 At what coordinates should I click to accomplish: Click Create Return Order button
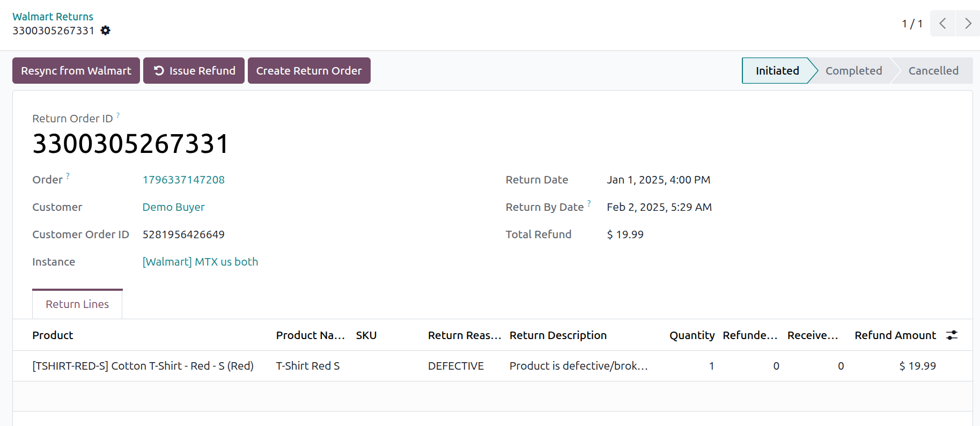click(x=309, y=71)
